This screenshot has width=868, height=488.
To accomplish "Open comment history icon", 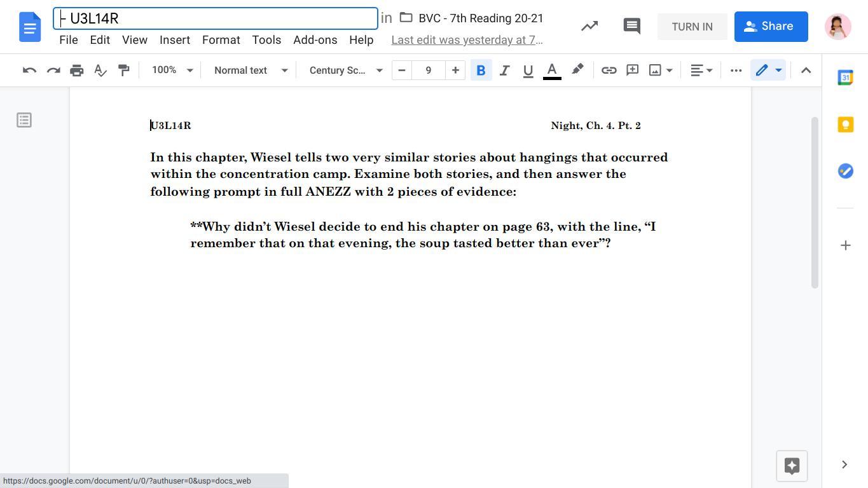I will (x=631, y=26).
